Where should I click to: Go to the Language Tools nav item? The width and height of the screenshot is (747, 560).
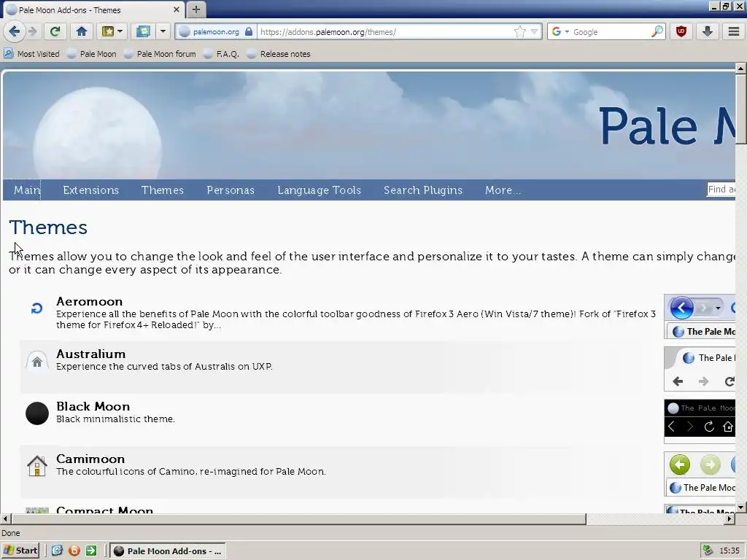click(x=320, y=190)
